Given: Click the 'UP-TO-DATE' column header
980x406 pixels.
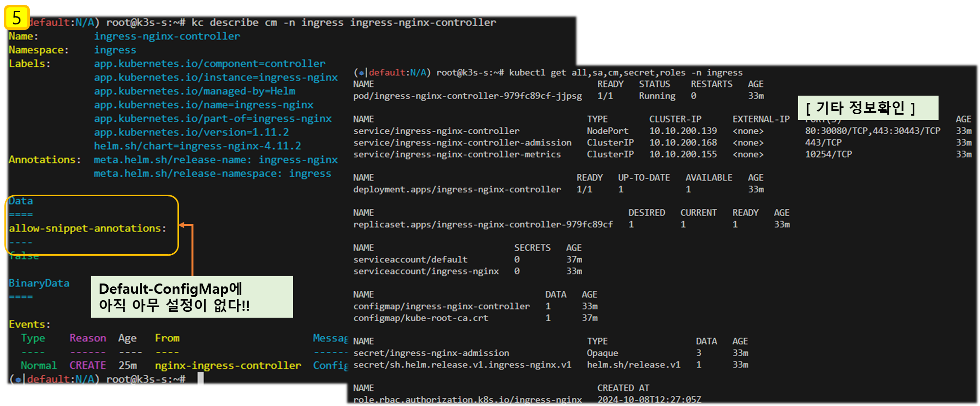Looking at the screenshot, I should pos(644,178).
